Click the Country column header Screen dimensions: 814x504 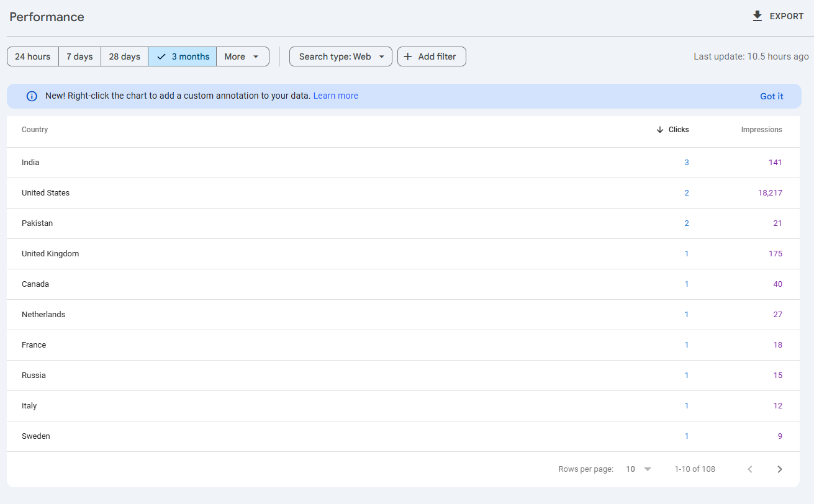35,130
